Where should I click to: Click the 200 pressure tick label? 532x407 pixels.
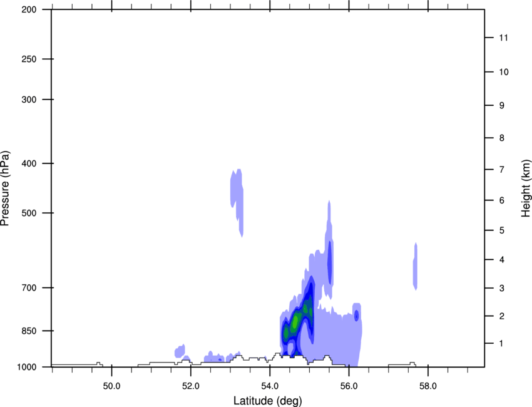tap(29, 9)
